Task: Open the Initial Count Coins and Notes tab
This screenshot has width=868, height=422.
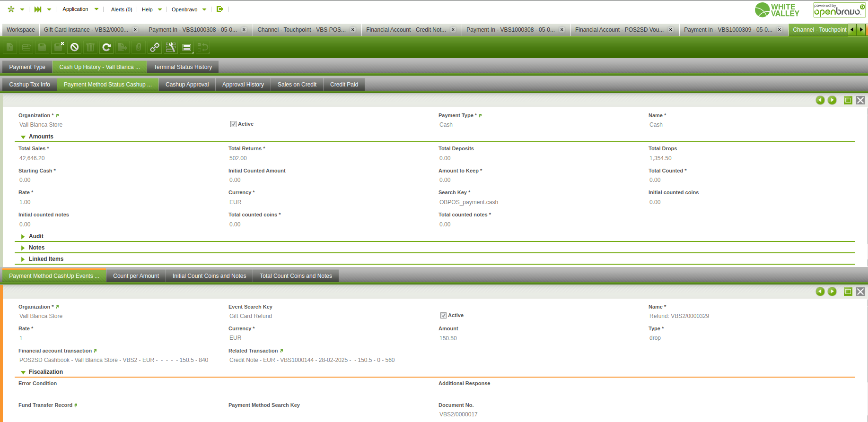Action: tap(210, 276)
